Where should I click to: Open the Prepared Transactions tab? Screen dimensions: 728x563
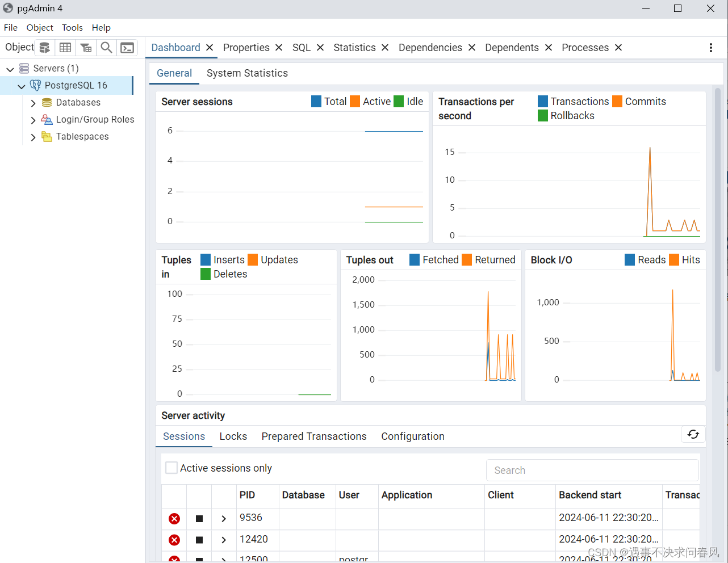[314, 436]
